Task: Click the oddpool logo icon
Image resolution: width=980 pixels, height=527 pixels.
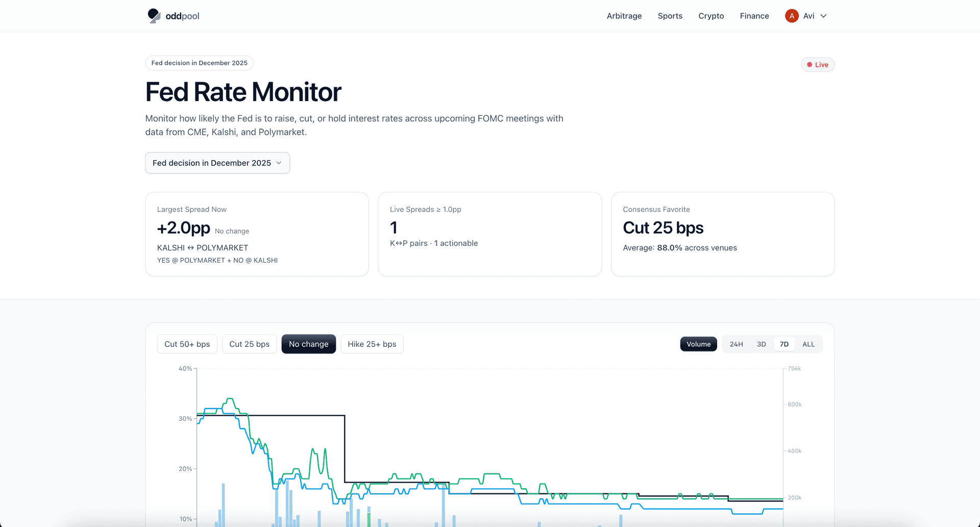Action: (x=154, y=16)
